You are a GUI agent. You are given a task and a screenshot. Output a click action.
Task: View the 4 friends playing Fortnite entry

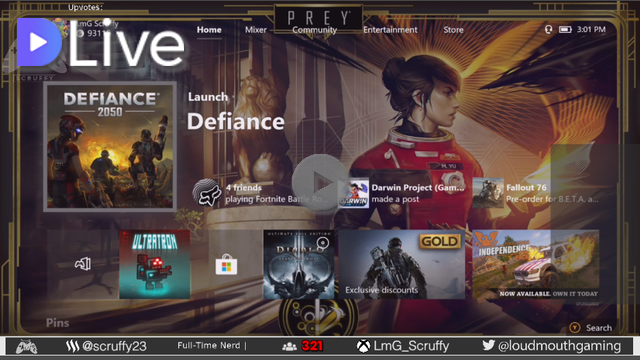(x=261, y=193)
